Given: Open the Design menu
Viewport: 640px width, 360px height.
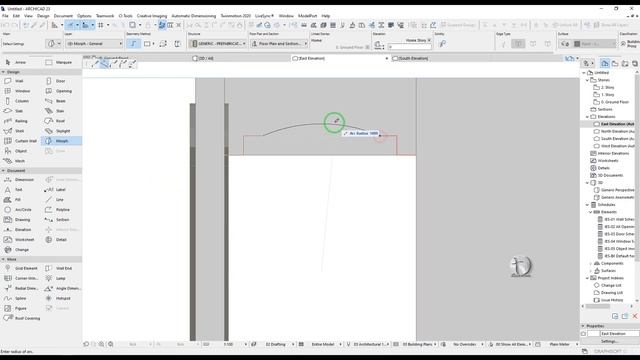Looking at the screenshot, I should point(43,16).
